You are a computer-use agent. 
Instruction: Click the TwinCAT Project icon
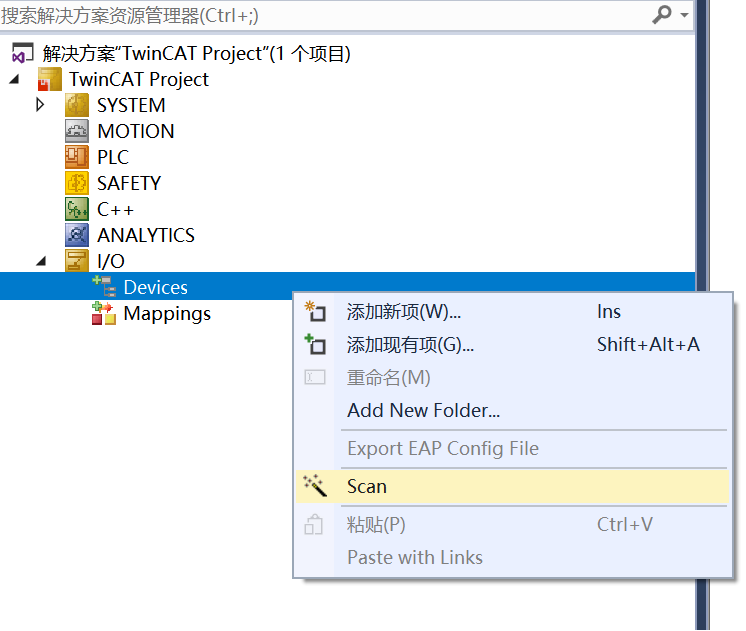point(50,79)
